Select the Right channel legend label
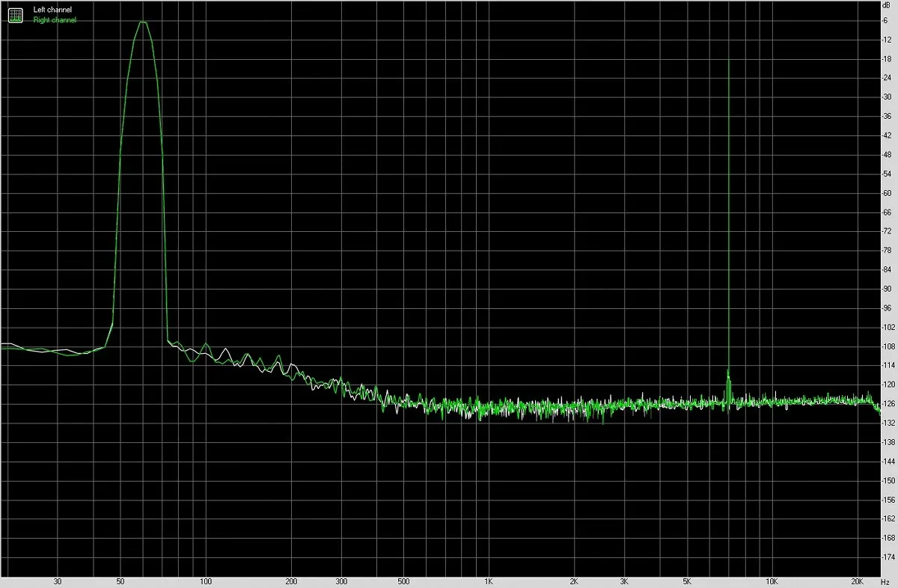The image size is (898, 588). pos(54,20)
